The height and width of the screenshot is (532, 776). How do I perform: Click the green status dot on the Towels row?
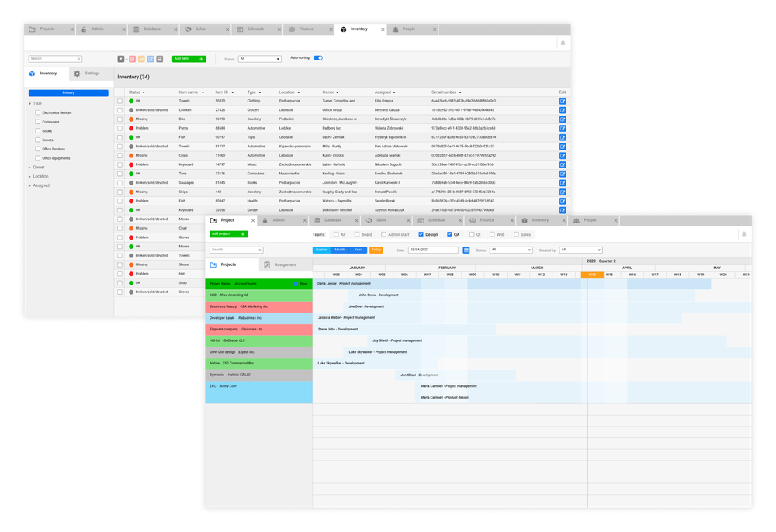[x=132, y=101]
